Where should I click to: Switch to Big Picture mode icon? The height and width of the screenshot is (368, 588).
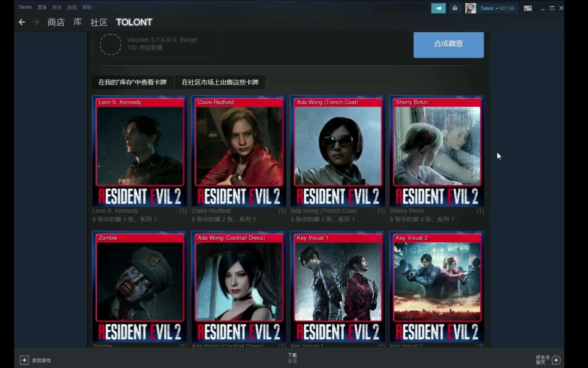tap(528, 8)
